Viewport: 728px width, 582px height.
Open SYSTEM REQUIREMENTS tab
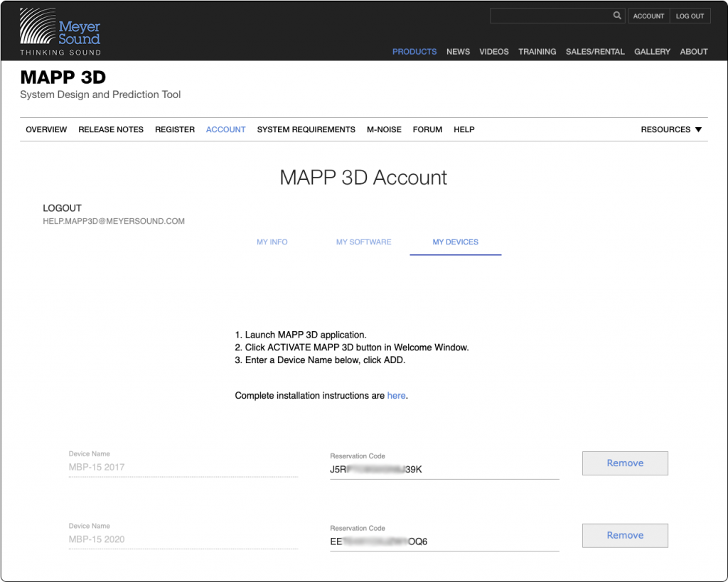pyautogui.click(x=306, y=129)
